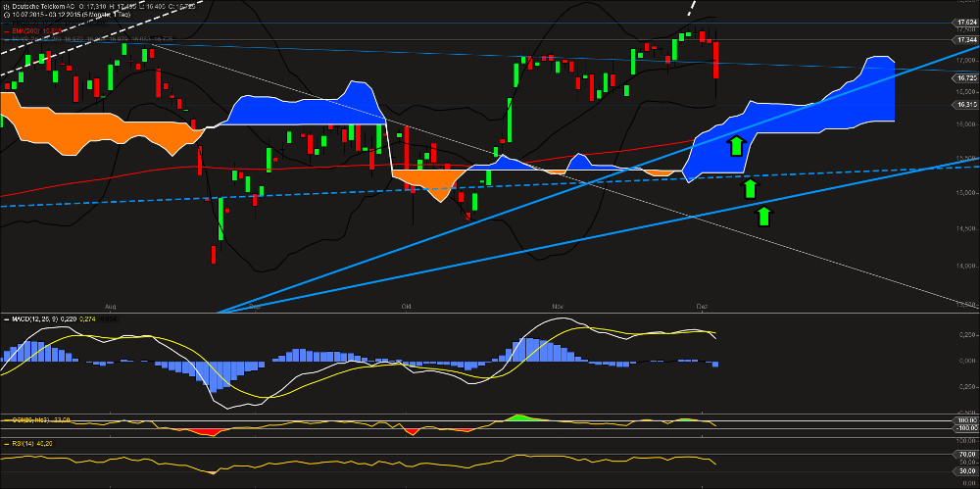
Task: Click the RSI value 40,20
Action: pyautogui.click(x=44, y=443)
